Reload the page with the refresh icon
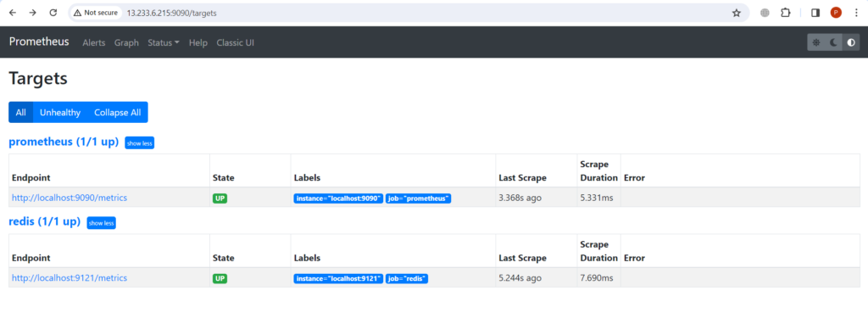Image resolution: width=868 pixels, height=324 pixels. tap(53, 13)
